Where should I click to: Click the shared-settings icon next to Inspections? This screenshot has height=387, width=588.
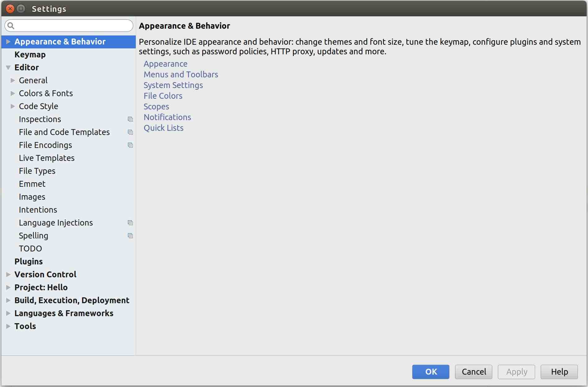(x=130, y=119)
